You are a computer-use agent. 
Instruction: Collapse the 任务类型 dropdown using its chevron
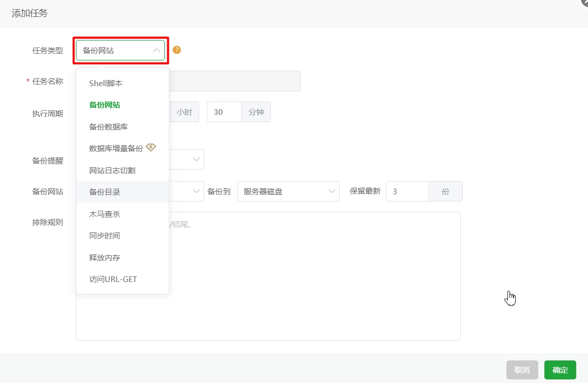[156, 50]
